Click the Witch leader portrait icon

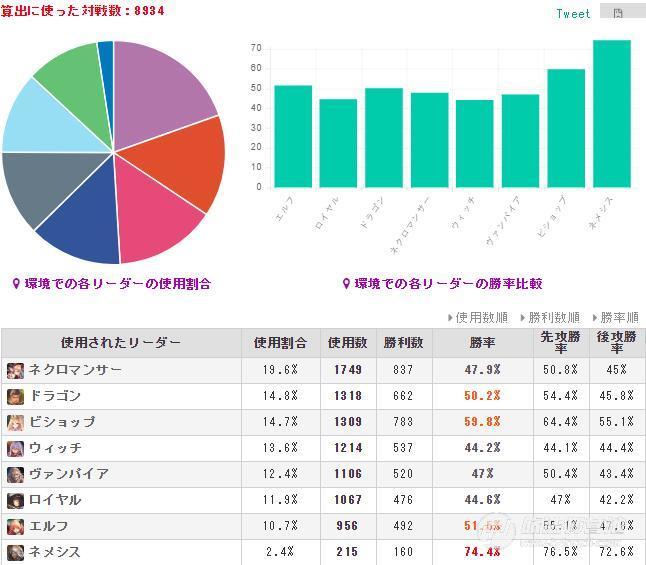pos(15,448)
